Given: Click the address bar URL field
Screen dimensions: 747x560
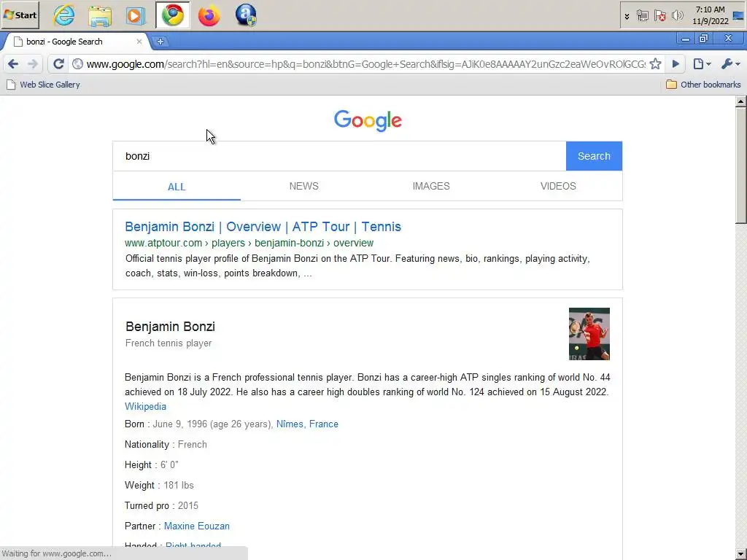Looking at the screenshot, I should [366, 64].
